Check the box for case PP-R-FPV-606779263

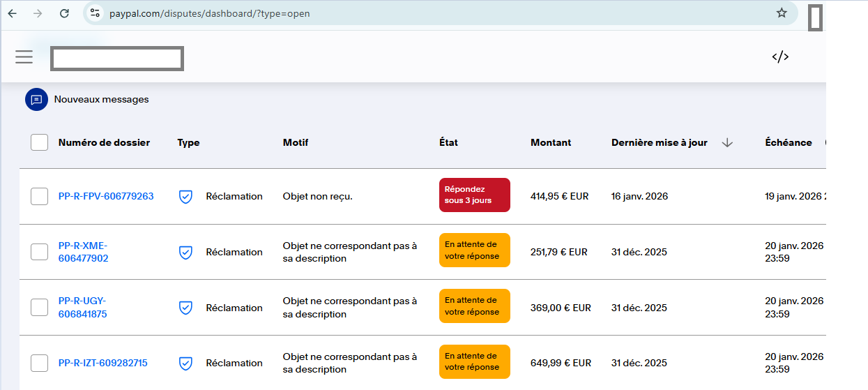click(40, 197)
